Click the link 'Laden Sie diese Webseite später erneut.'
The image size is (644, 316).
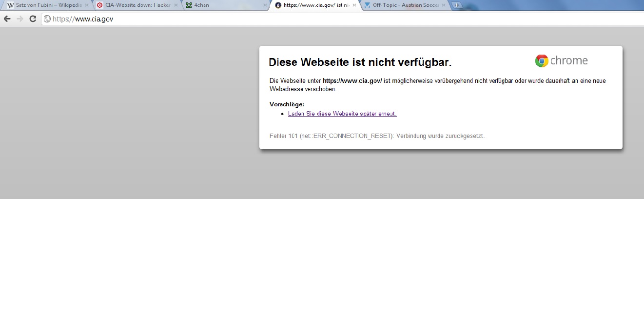[342, 114]
